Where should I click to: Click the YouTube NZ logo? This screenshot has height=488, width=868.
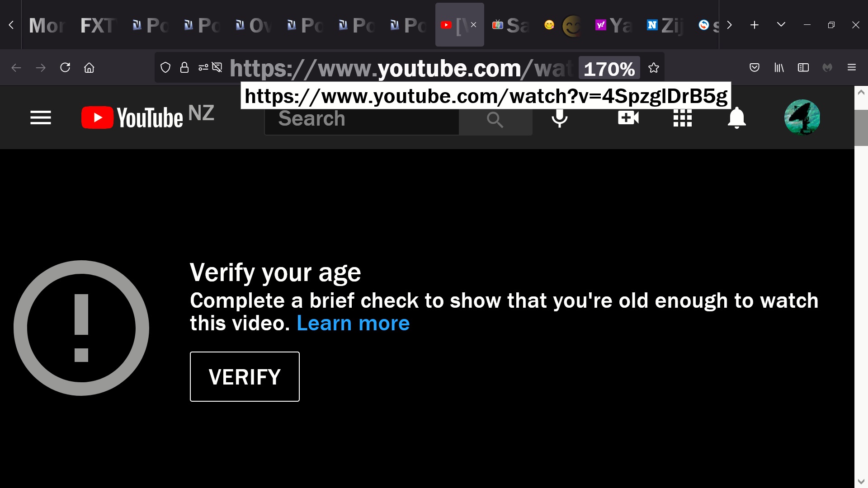(148, 117)
